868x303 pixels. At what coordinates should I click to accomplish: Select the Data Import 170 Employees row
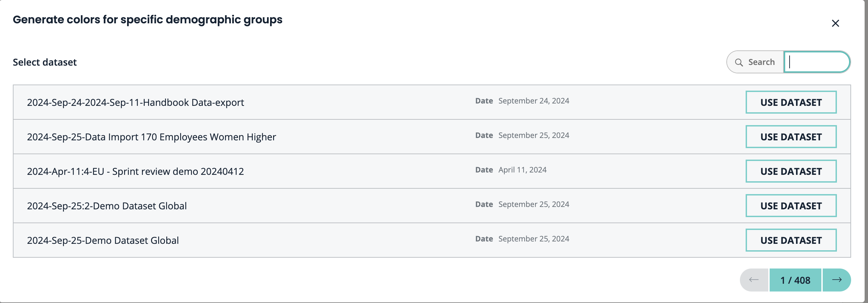[151, 137]
